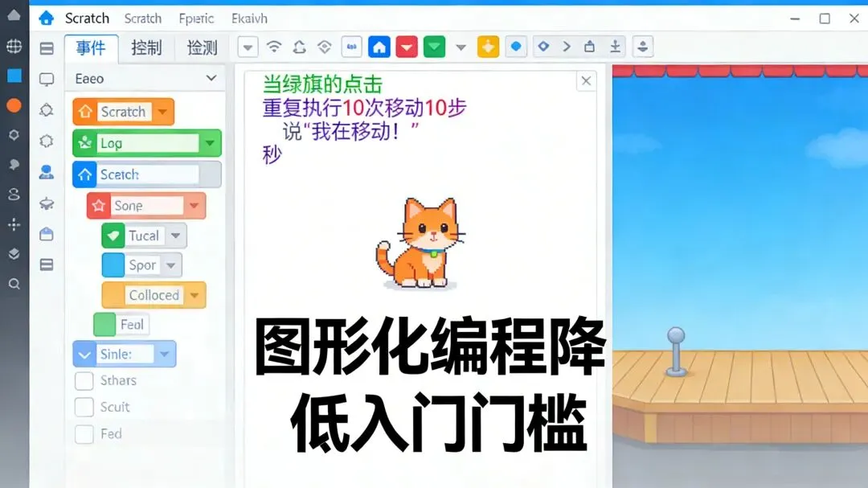This screenshot has width=868, height=488.
Task: Open the Sinle: dropdown arrow
Action: coord(165,355)
